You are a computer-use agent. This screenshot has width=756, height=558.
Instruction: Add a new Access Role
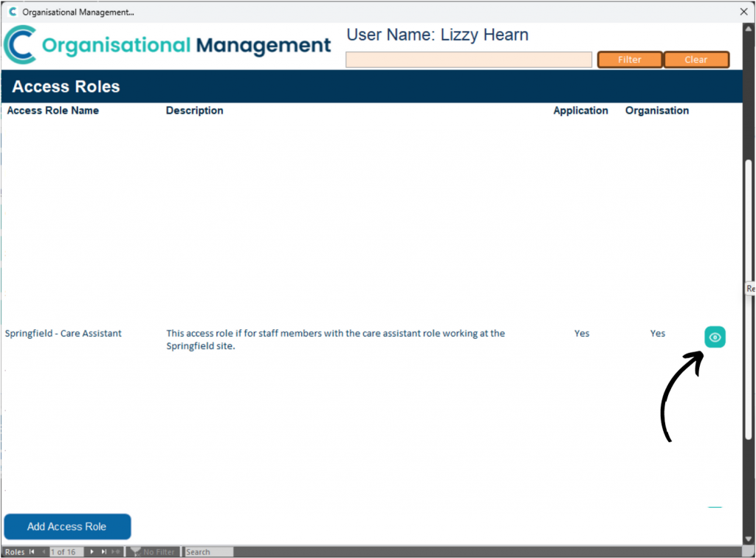67,526
